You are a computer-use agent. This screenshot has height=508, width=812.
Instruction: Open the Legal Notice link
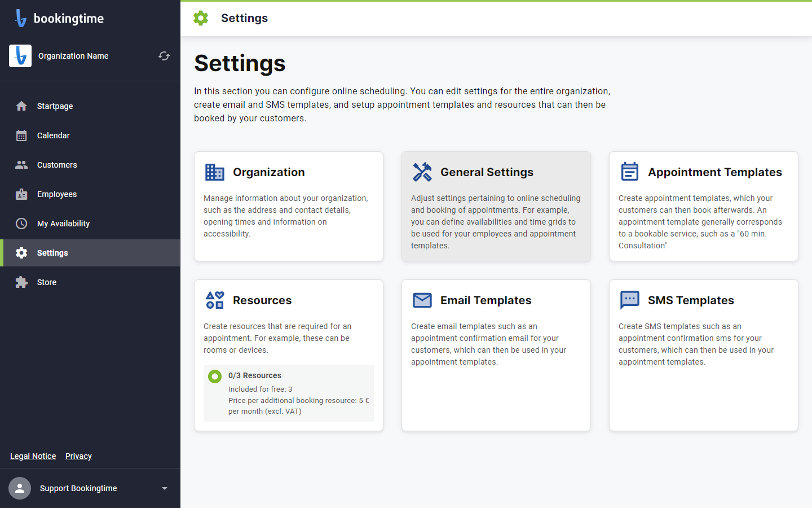33,456
